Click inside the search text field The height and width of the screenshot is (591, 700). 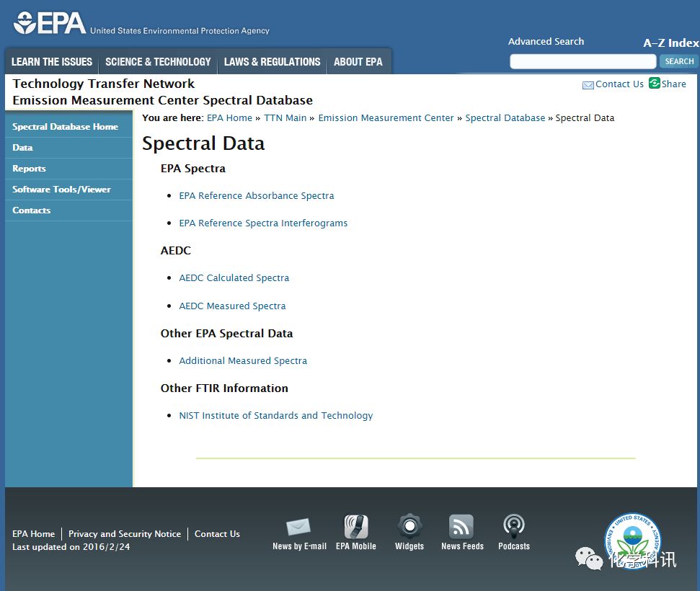pyautogui.click(x=582, y=62)
